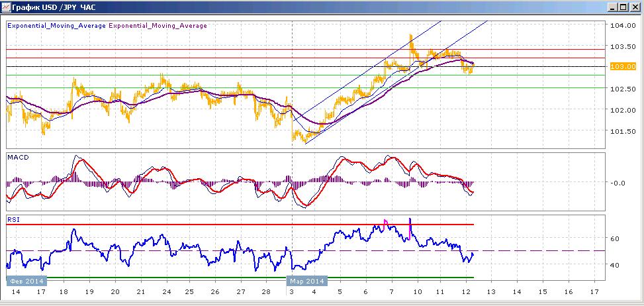Click date 25 on the time axis
The height and width of the screenshot is (306, 644).
click(x=189, y=291)
